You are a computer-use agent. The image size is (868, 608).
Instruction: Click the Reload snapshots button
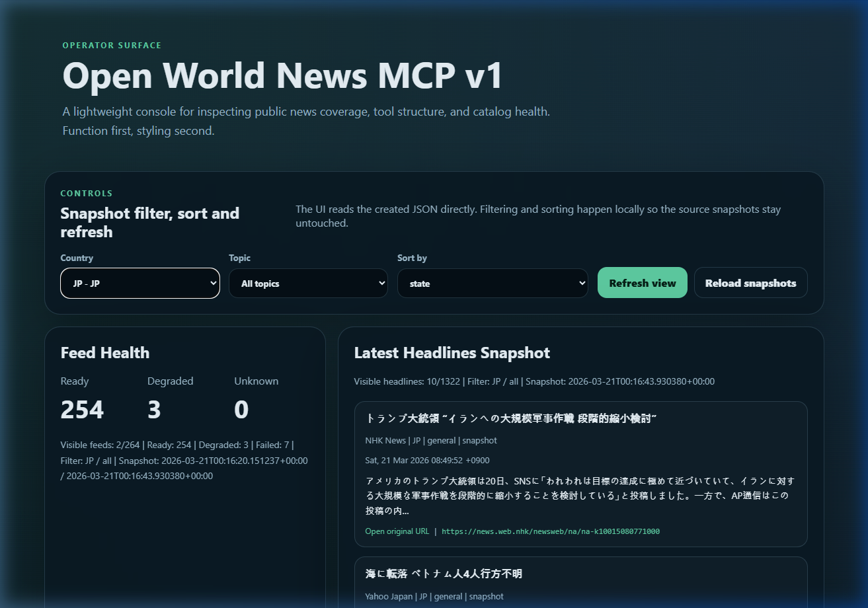[751, 283]
